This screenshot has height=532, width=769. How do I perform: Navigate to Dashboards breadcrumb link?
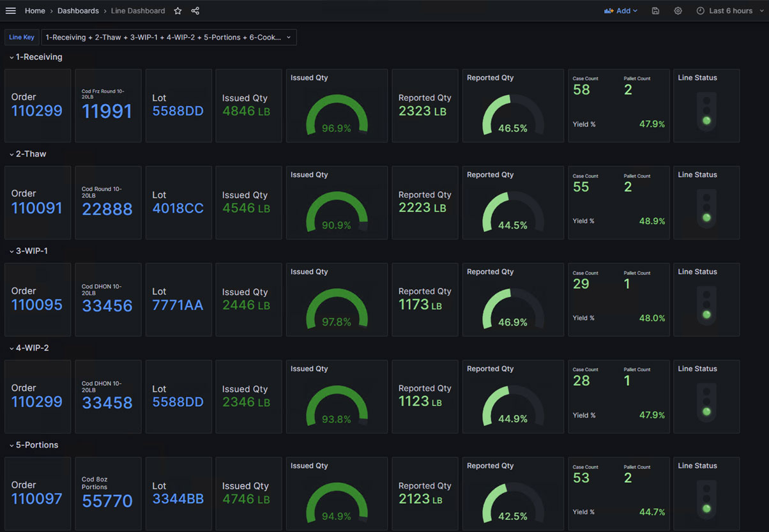click(x=78, y=11)
